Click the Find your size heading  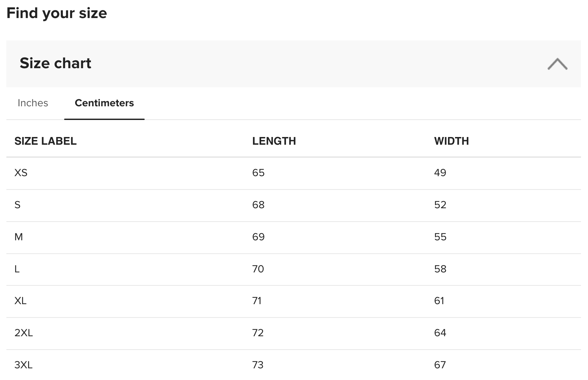click(57, 14)
